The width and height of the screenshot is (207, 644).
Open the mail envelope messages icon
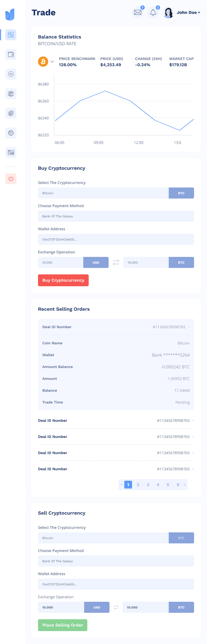[x=138, y=12]
